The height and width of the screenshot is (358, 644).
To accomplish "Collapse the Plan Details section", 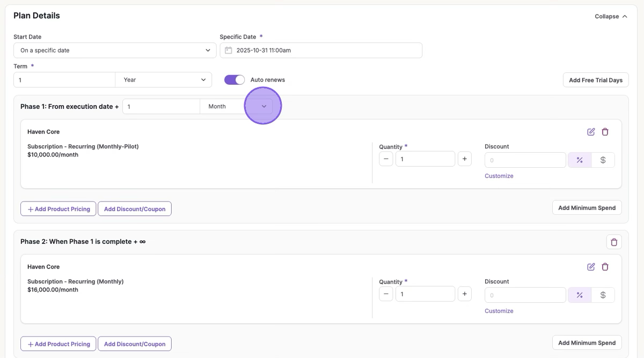I will 611,17.
